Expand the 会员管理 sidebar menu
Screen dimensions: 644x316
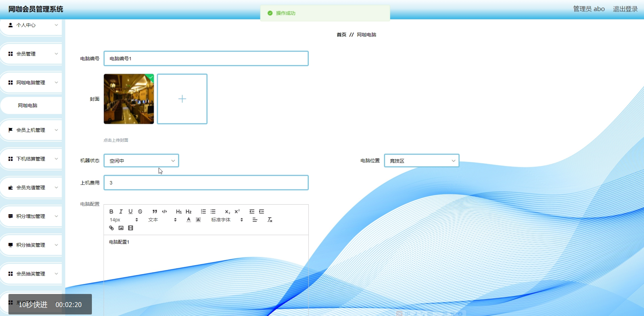31,54
